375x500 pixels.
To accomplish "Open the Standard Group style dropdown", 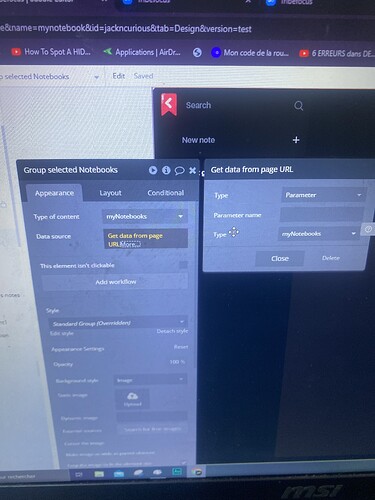I will 118,323.
